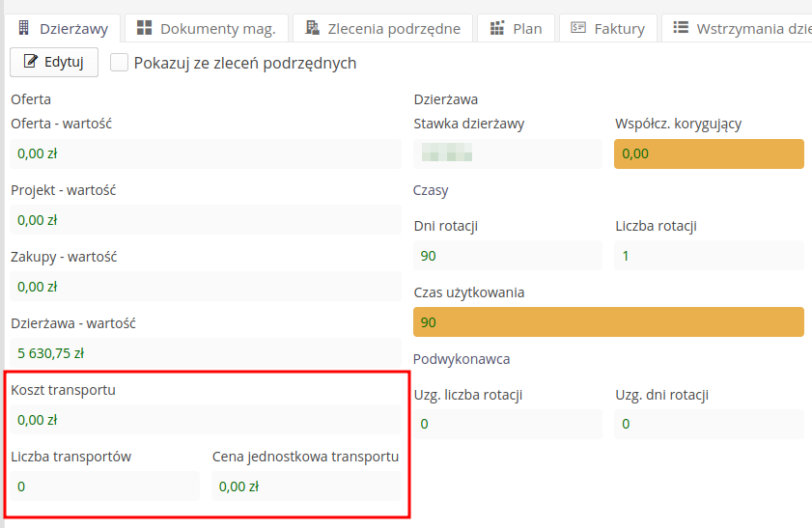The height and width of the screenshot is (528, 812).
Task: Click the Dzierżawa - wartość field
Action: point(205,353)
